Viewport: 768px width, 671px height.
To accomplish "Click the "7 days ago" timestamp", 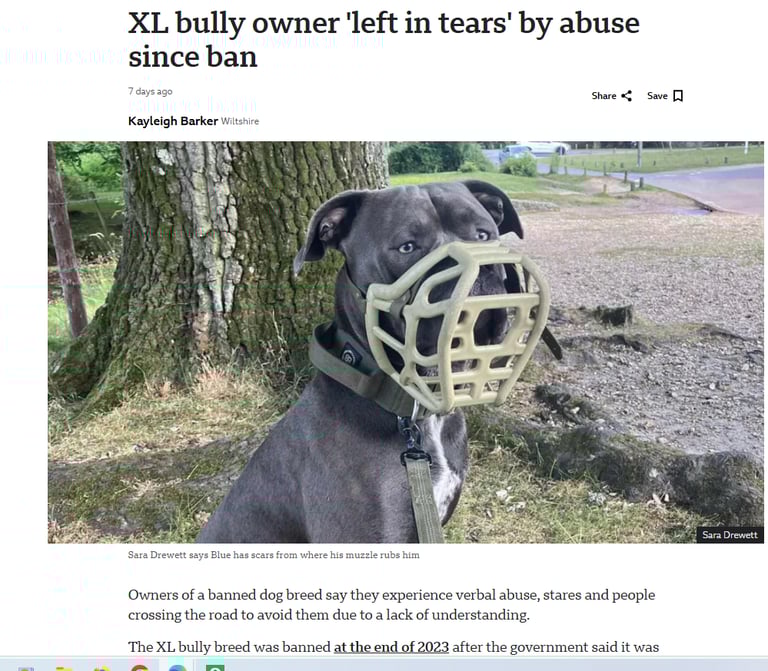I will [x=150, y=91].
